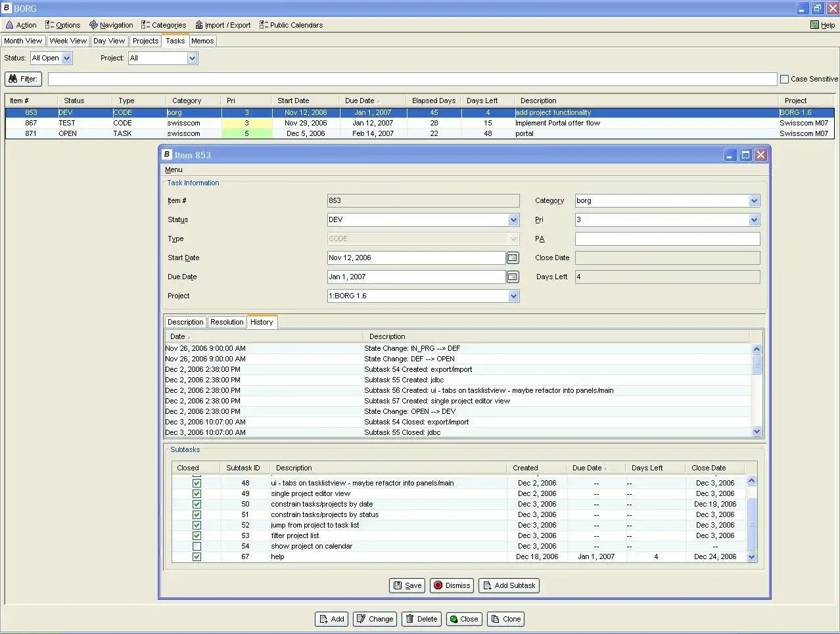Switch to the Resolution tab
Viewport: 840px width, 634px height.
(x=227, y=322)
